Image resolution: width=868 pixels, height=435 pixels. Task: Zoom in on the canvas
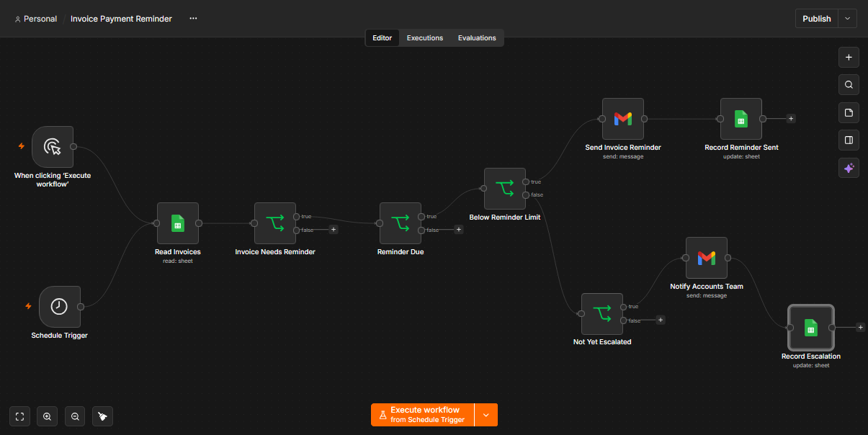tap(47, 416)
